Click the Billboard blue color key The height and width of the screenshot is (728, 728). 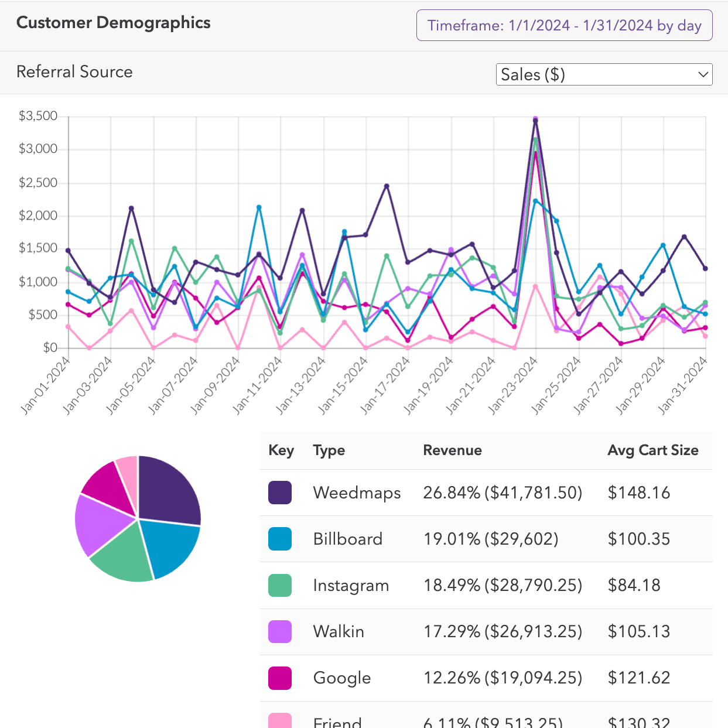tap(279, 539)
